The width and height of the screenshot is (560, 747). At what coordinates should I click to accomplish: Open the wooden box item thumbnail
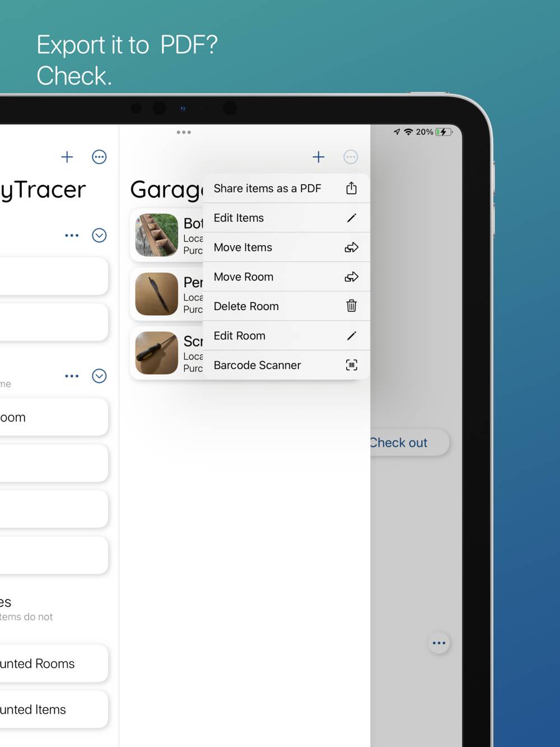click(157, 235)
